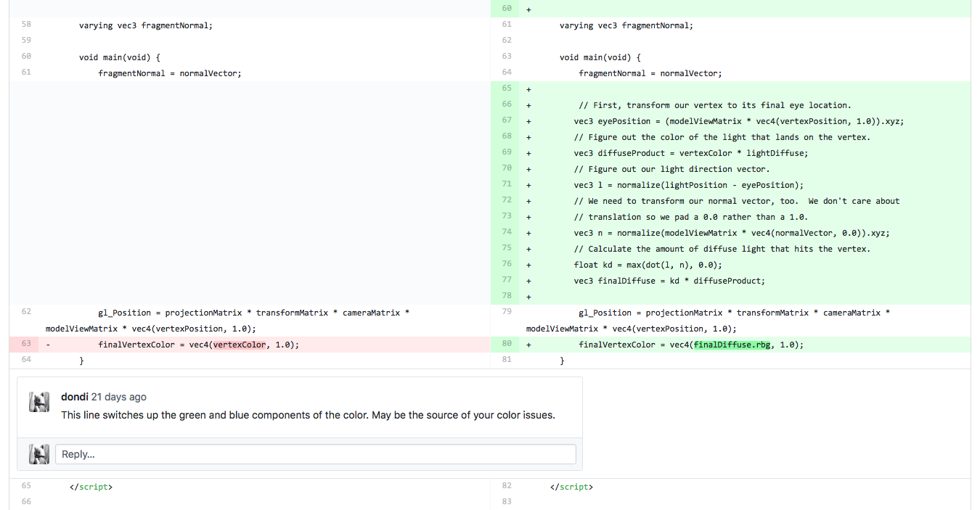Image resolution: width=980 pixels, height=510 pixels.
Task: Click line number 82 beside closing script tag
Action: 507,486
